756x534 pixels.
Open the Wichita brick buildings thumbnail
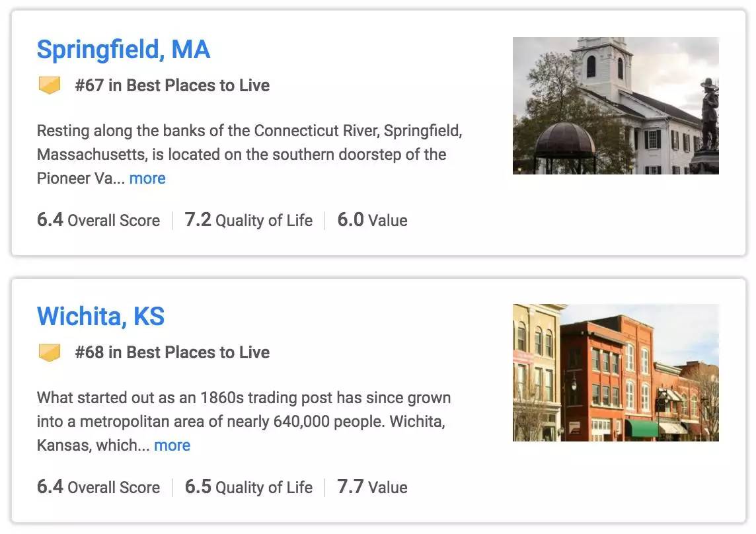coord(616,372)
